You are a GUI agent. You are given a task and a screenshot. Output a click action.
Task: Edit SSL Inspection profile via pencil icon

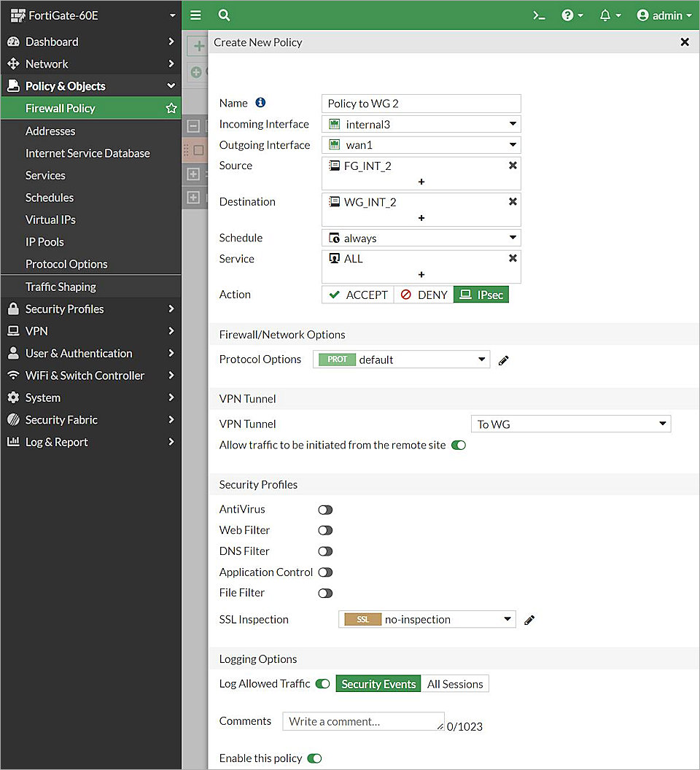point(529,620)
